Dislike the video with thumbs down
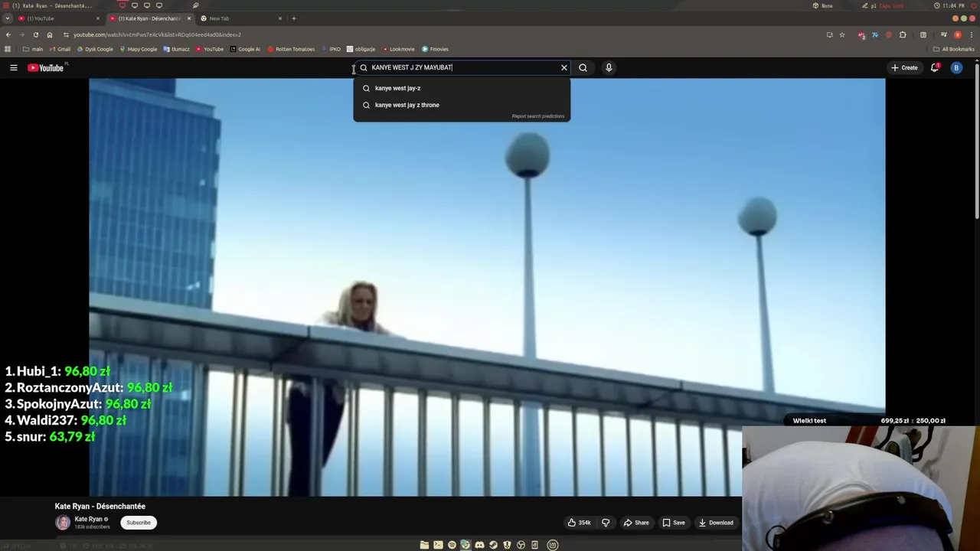 tap(606, 523)
